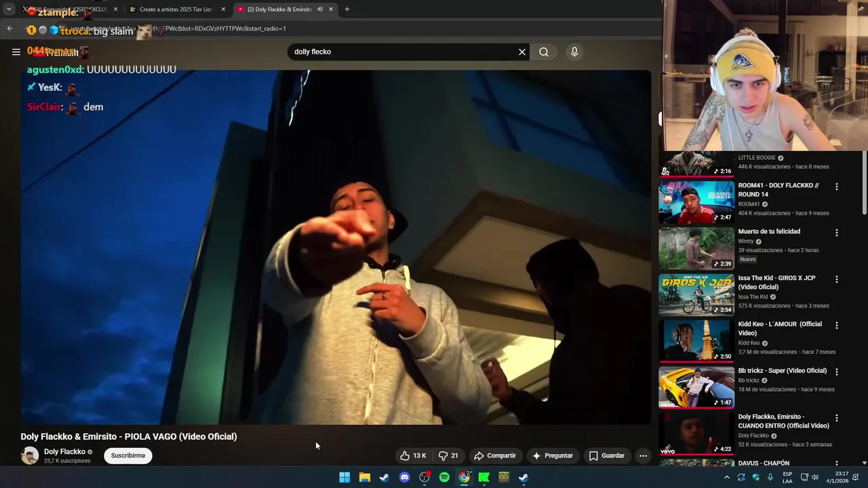Open Google Chrome from the taskbar
868x488 pixels.
[465, 477]
